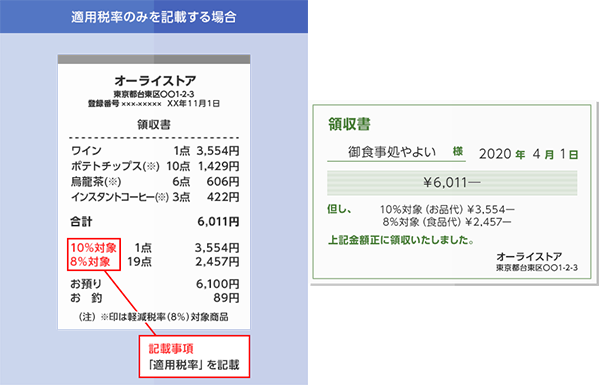This screenshot has height=385, width=600.
Task: Click the 6点 quantity for oolong tea
Action: [181, 181]
